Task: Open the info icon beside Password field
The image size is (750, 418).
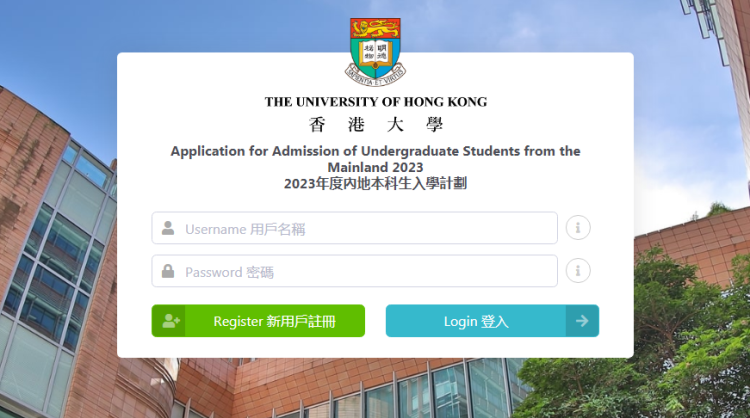Action: (578, 271)
